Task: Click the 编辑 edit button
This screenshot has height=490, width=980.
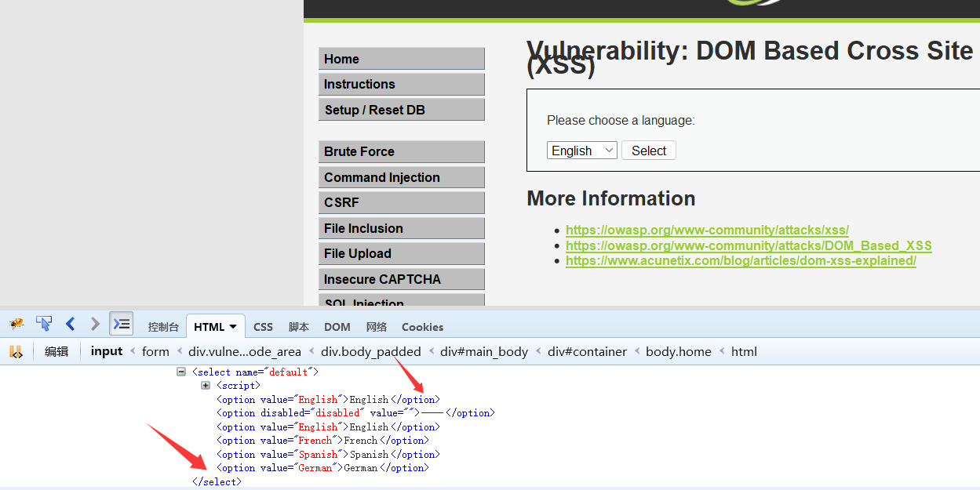Action: 56,352
